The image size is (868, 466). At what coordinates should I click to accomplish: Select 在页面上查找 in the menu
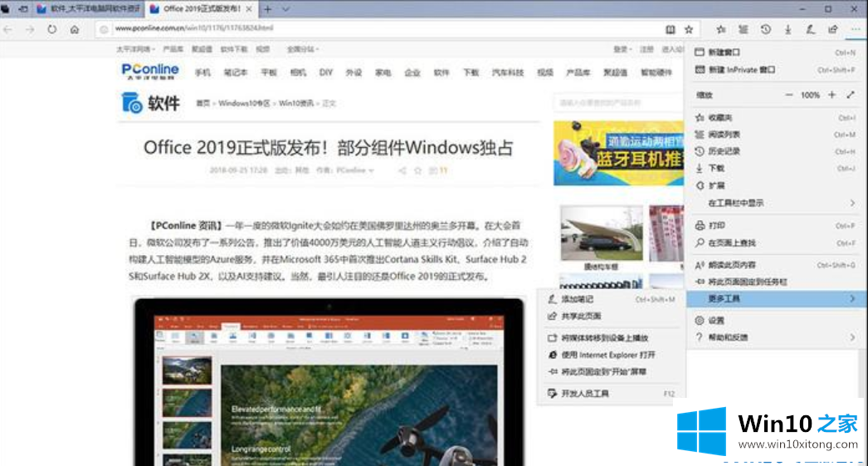(x=776, y=243)
